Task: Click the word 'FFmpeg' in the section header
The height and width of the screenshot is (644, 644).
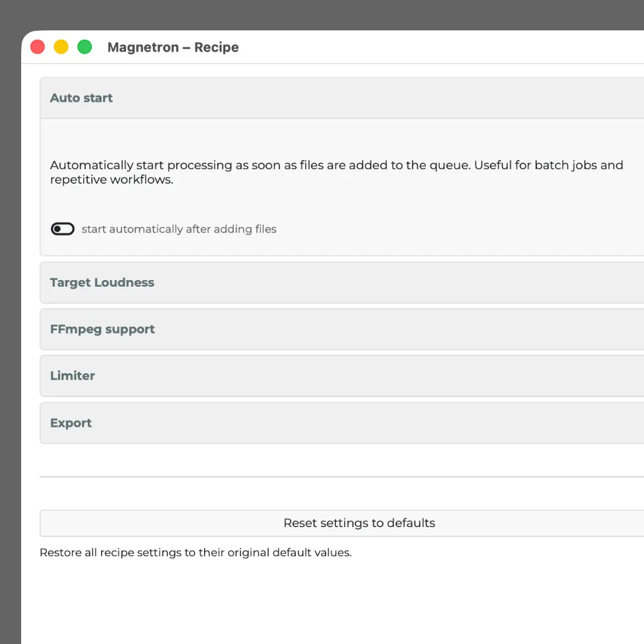Action: 74,329
